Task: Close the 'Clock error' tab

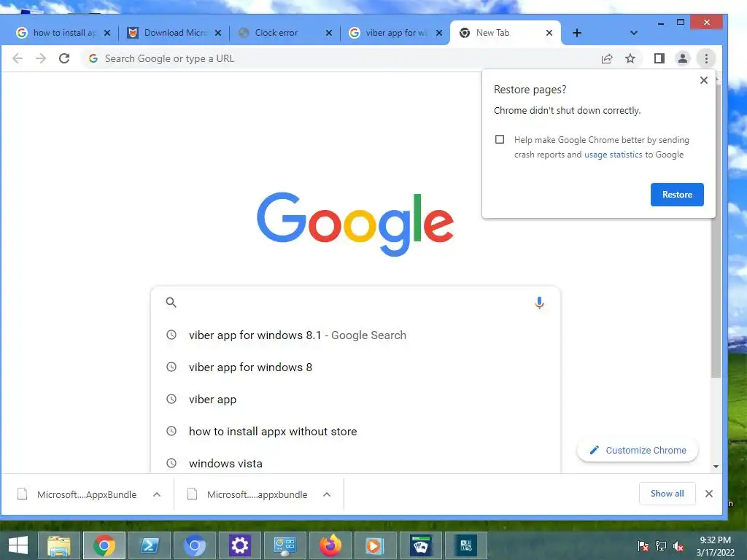Action: (x=329, y=33)
